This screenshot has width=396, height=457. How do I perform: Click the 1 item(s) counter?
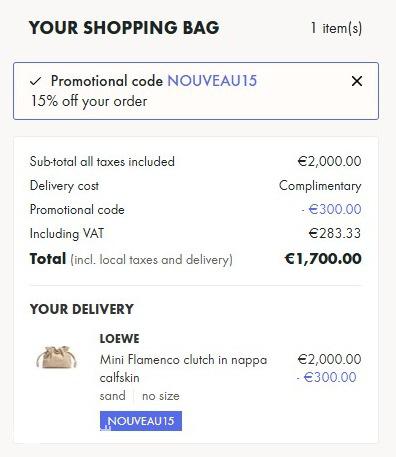pos(336,28)
